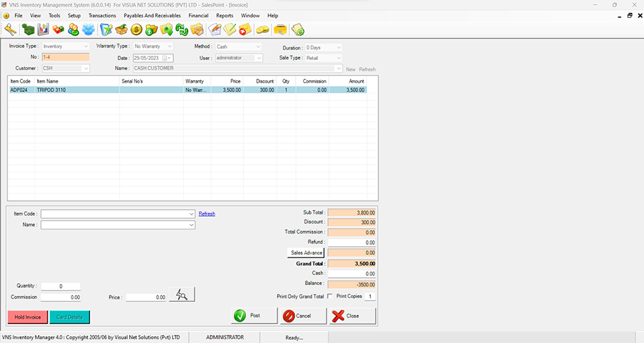Click the envelope with red plus icon
The image size is (644, 343).
point(245,30)
